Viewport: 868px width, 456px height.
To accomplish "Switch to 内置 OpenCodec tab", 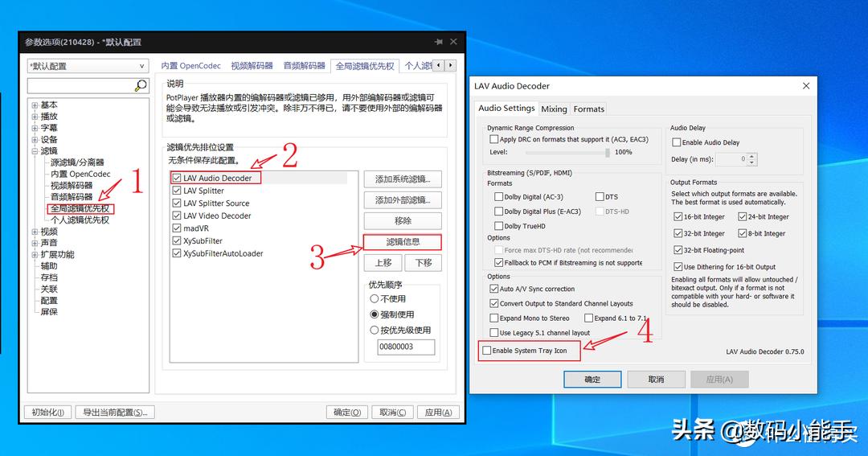I will (191, 65).
